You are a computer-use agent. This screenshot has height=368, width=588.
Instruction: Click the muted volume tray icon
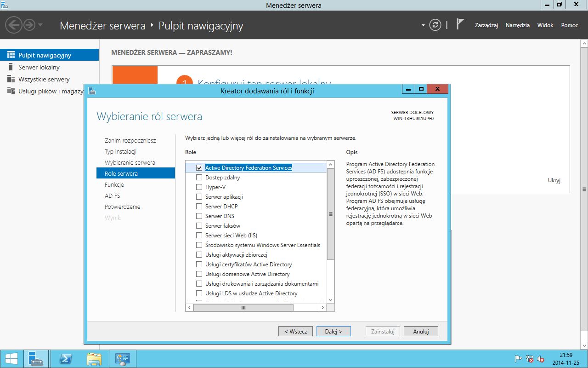(x=541, y=359)
